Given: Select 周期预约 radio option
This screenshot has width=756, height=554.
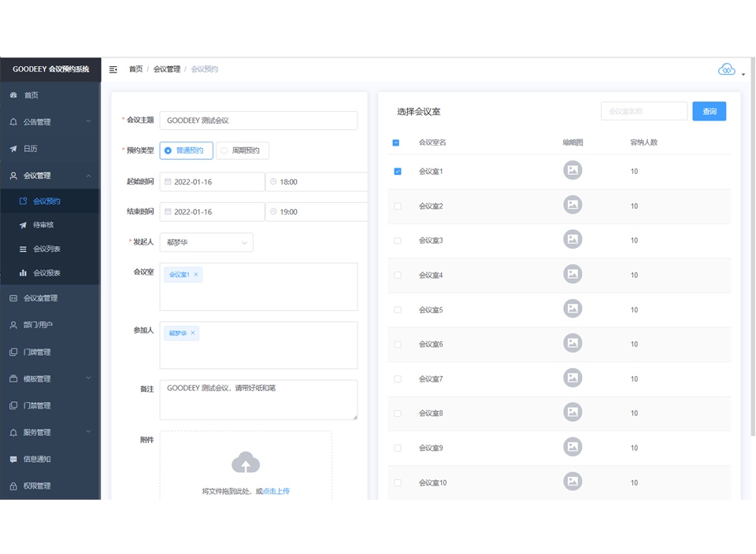Looking at the screenshot, I should coord(243,150).
